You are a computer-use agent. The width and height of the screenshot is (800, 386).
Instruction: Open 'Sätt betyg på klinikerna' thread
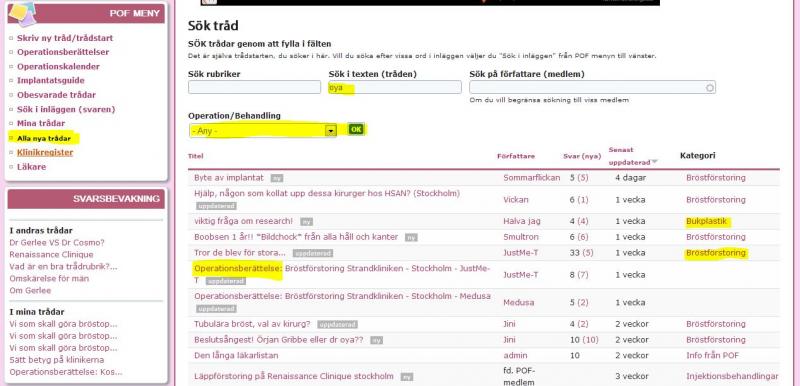(x=56, y=360)
